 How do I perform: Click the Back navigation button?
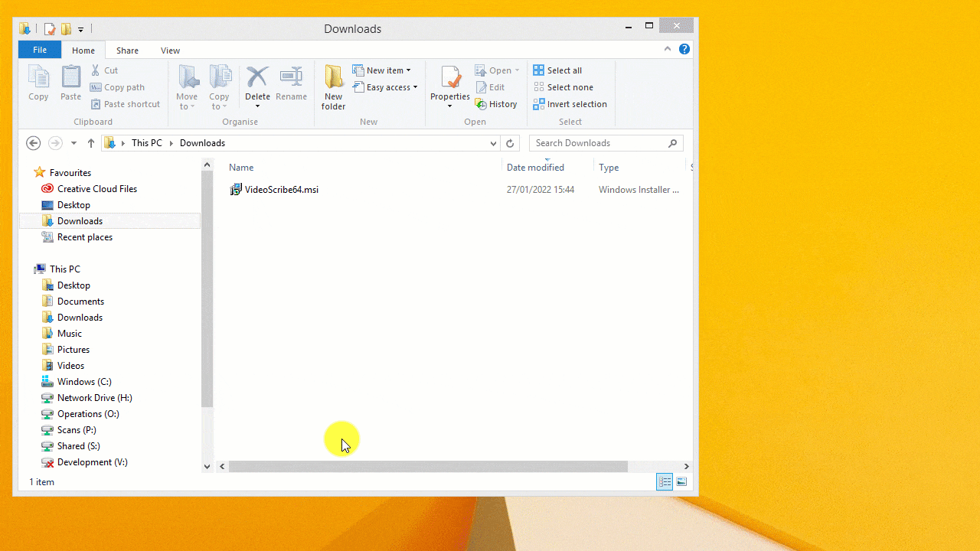(33, 143)
